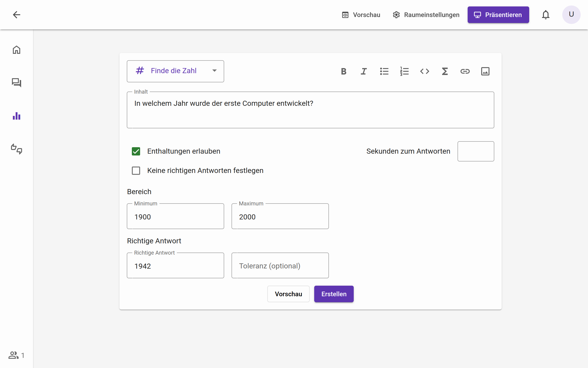Open the user avatar menu
The width and height of the screenshot is (588, 368).
(571, 14)
